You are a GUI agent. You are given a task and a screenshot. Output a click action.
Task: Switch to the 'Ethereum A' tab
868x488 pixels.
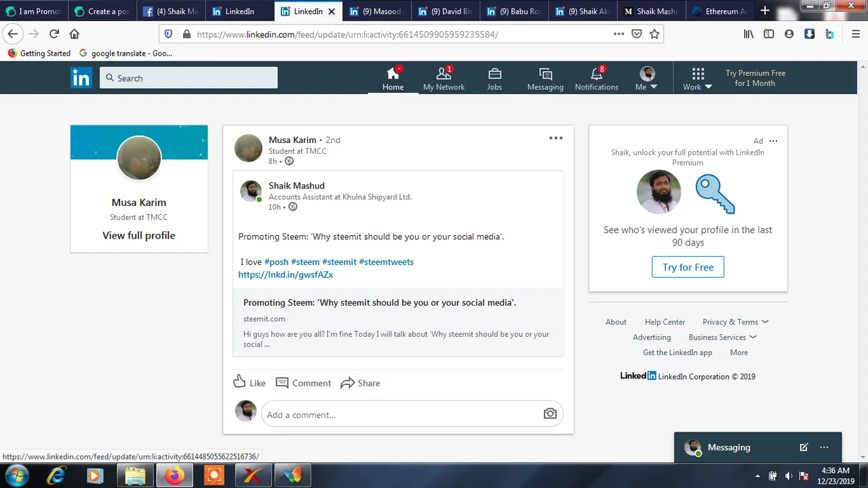tap(719, 11)
